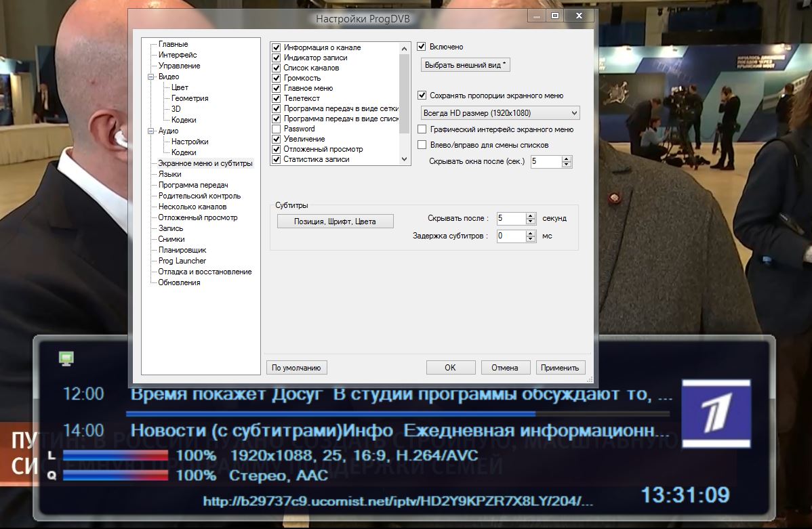Open the 'Запись' settings section
The height and width of the screenshot is (529, 812).
tap(171, 228)
